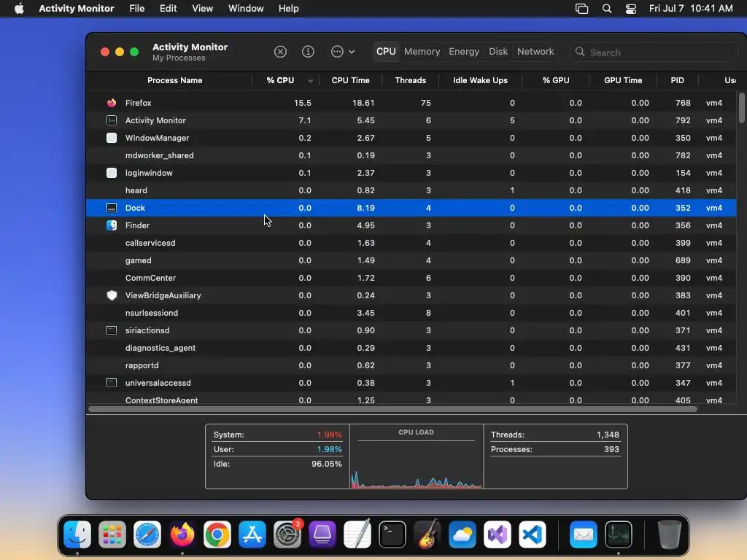Open Google Chrome from the Dock
Viewport: 747px width, 560px height.
(x=217, y=534)
